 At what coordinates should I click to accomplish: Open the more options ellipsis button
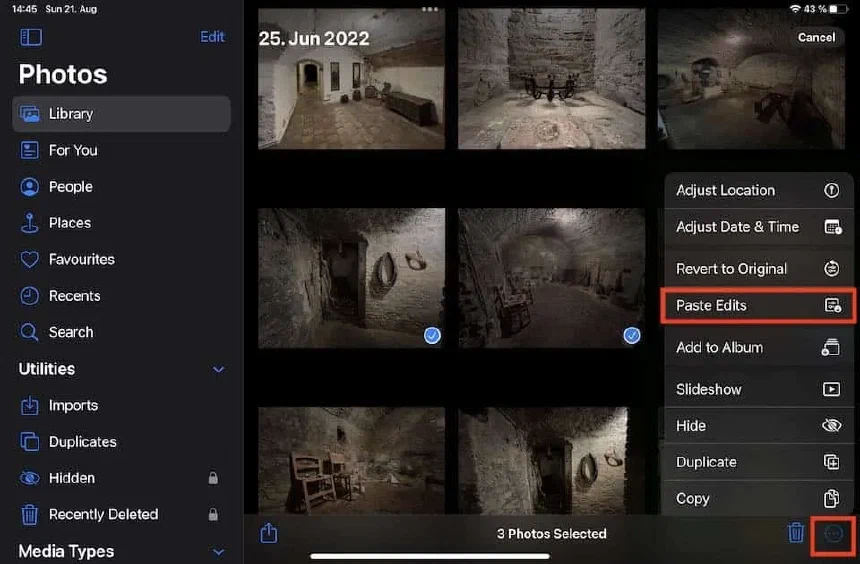(834, 533)
